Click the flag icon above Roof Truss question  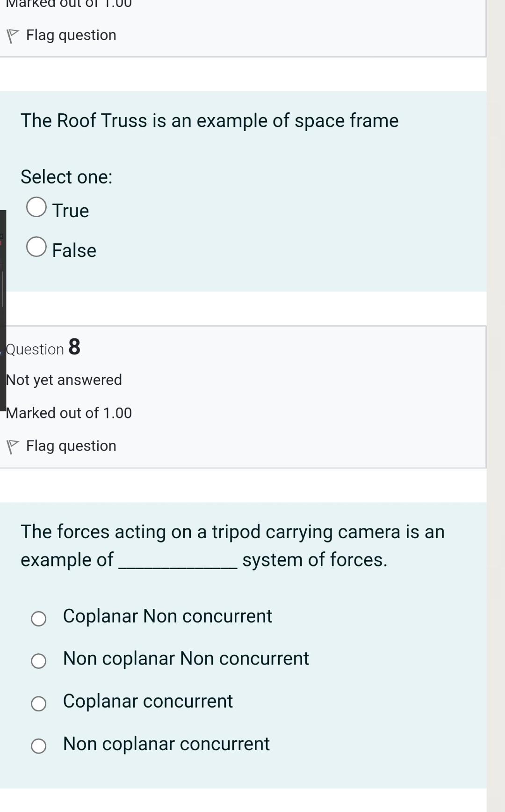pos(13,36)
